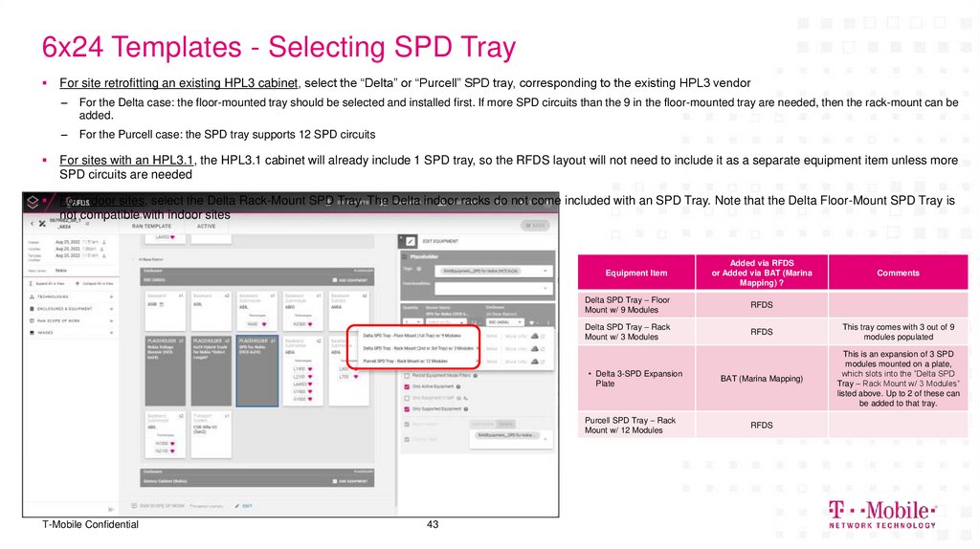Image resolution: width=980 pixels, height=549 pixels.
Task: Click warning icon on Floor Mount option row
Action: [534, 336]
